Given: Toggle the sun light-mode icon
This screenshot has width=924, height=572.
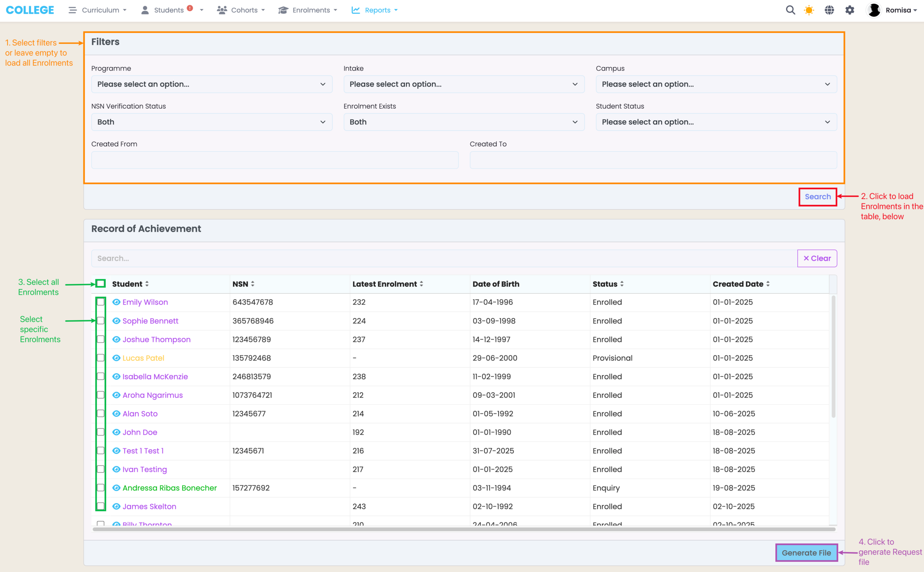Looking at the screenshot, I should [x=809, y=10].
